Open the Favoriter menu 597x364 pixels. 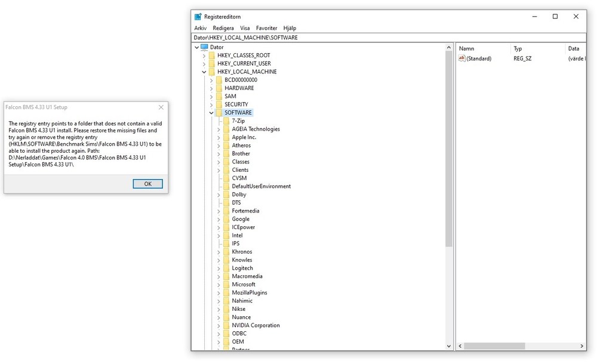coord(266,28)
